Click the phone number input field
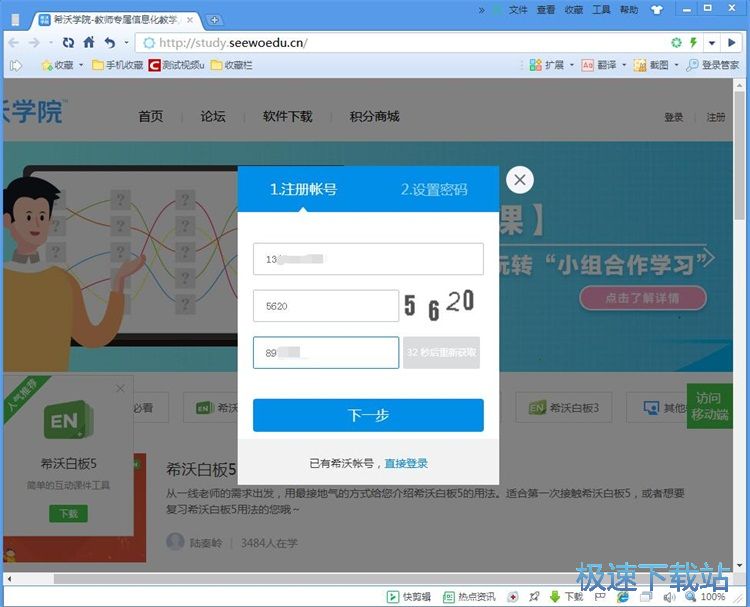The width and height of the screenshot is (750, 607). pyautogui.click(x=368, y=259)
